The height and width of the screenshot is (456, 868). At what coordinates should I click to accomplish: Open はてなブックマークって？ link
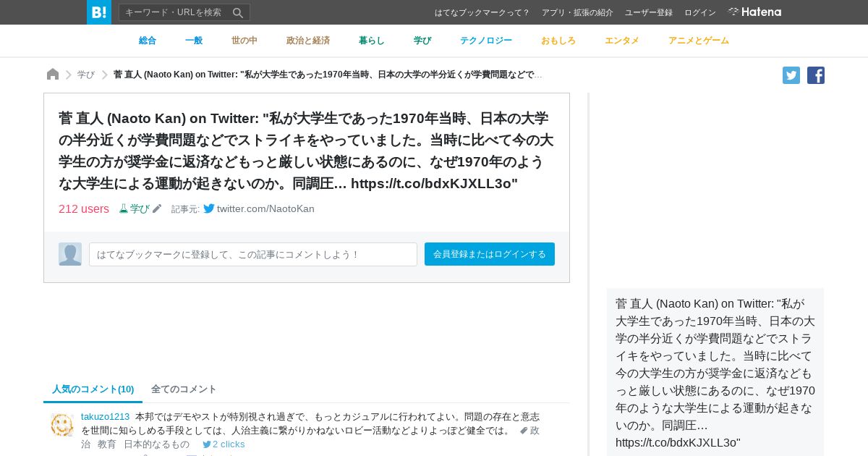pyautogui.click(x=482, y=12)
